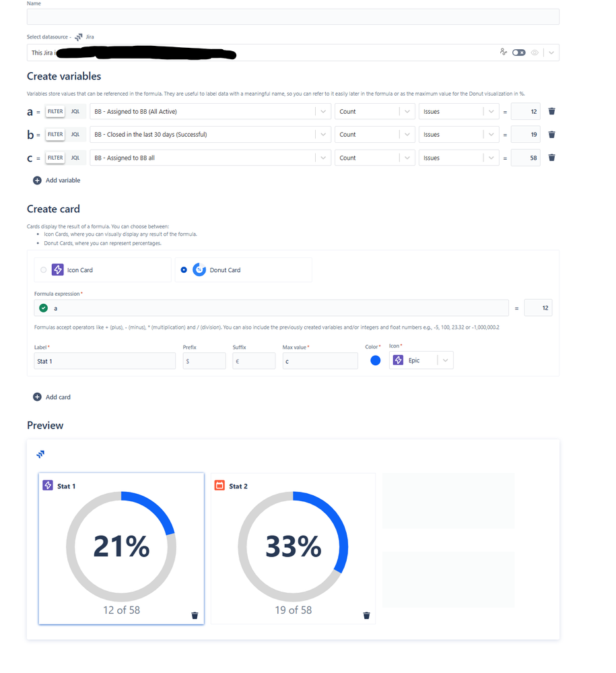This screenshot has height=673, width=616.
Task: Click the Icon Card lightning icon
Action: [57, 269]
